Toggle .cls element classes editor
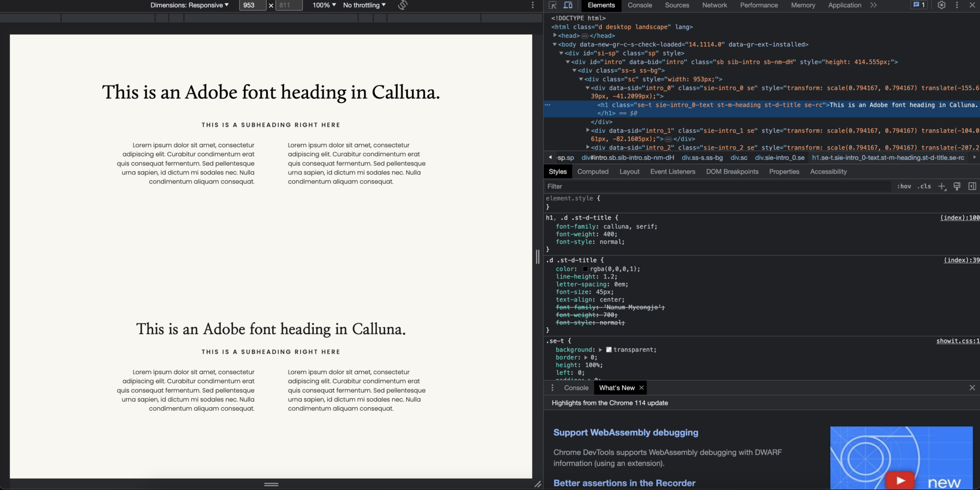Screen dimensions: 980x490 [x=924, y=186]
